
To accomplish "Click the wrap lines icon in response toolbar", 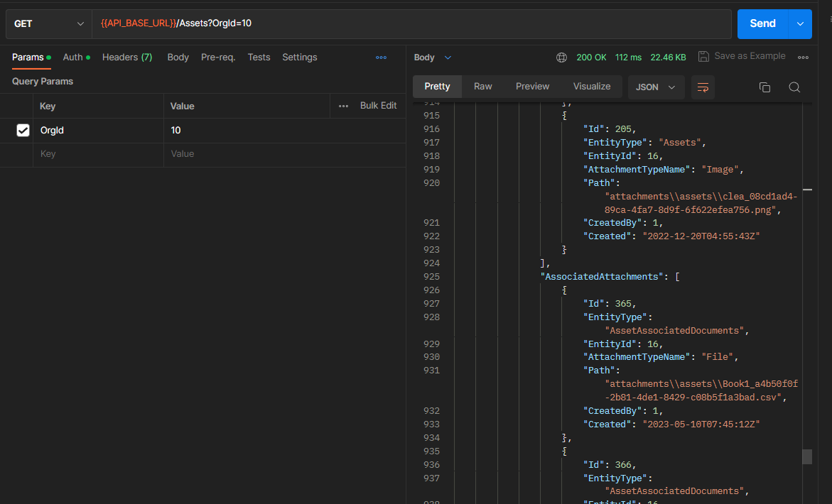I will click(703, 87).
